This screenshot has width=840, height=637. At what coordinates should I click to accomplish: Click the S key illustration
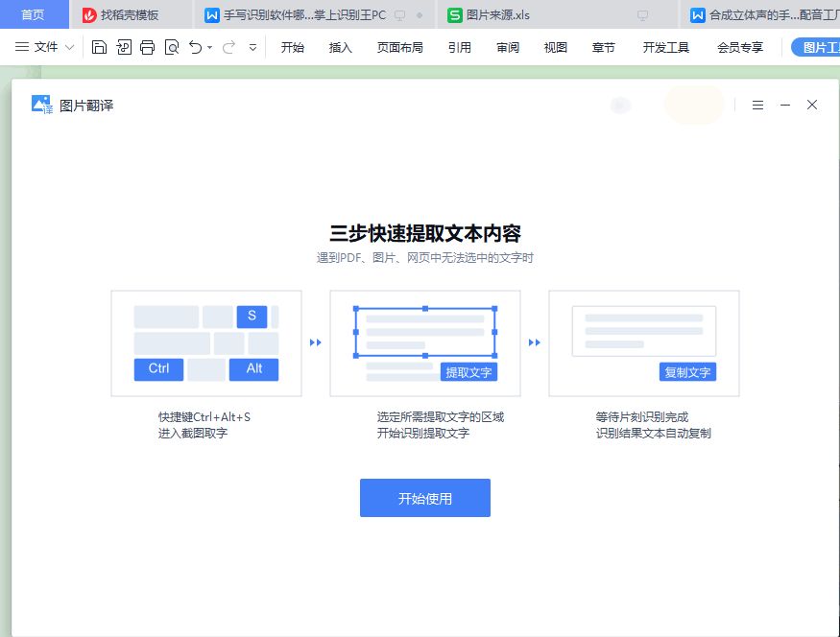(x=252, y=317)
